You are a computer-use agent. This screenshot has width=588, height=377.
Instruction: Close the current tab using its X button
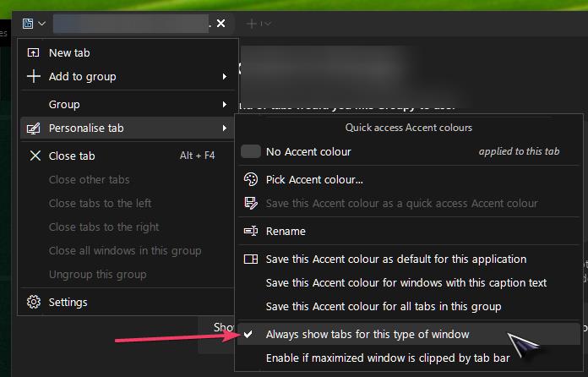[220, 24]
